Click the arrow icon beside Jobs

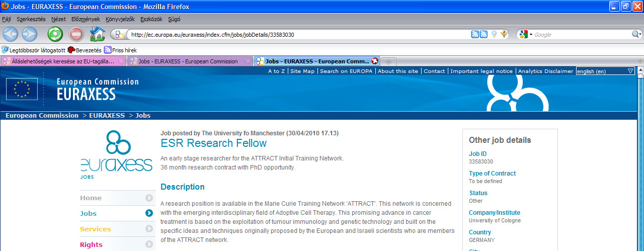pyautogui.click(x=149, y=213)
